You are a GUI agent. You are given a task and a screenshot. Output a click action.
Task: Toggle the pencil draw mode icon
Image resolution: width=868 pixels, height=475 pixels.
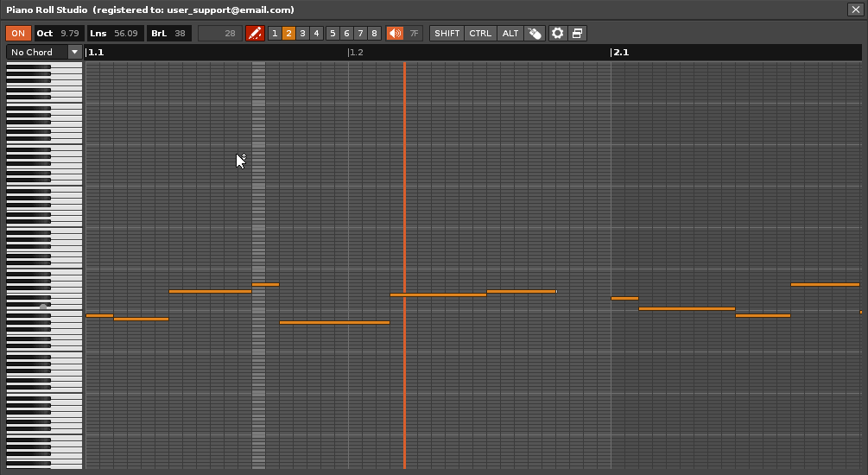(x=255, y=33)
